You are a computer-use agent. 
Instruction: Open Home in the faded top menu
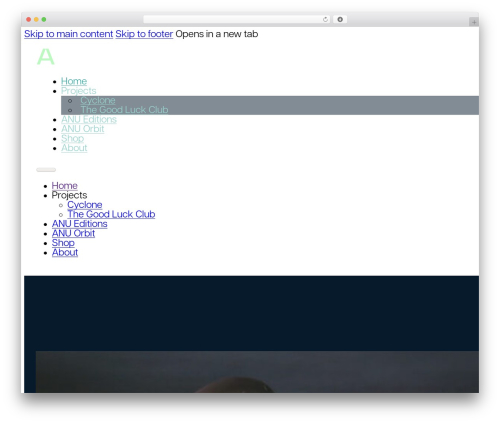coord(74,81)
